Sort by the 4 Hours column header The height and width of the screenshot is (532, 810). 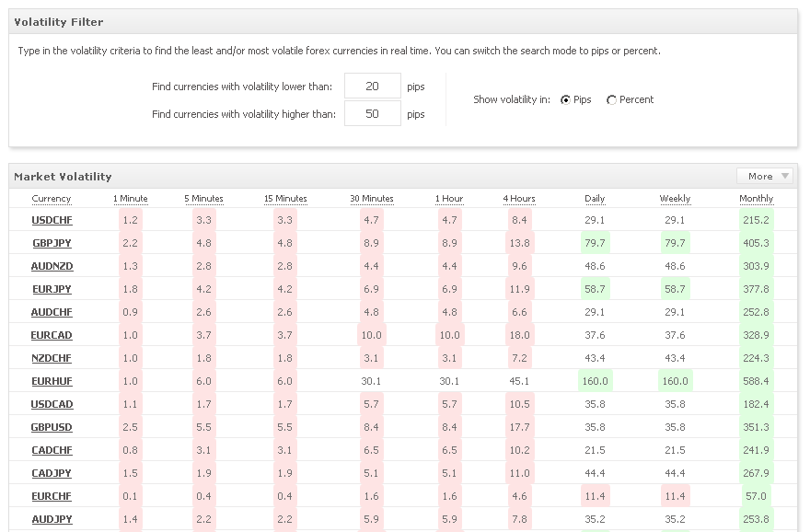coord(519,198)
